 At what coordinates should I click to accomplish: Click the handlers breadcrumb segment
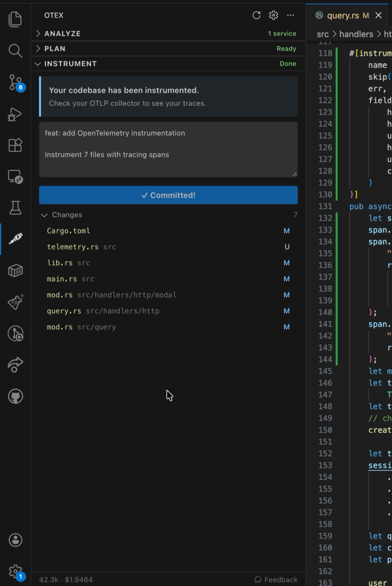tap(356, 34)
